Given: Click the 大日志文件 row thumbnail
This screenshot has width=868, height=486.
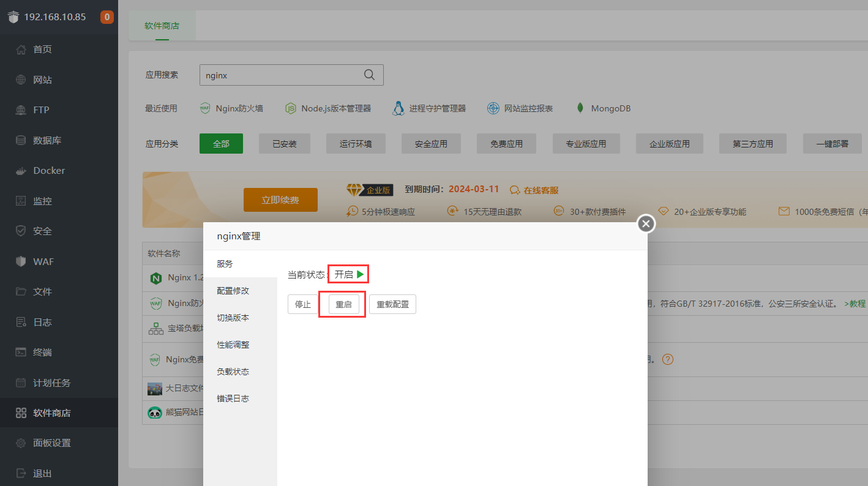Looking at the screenshot, I should click(155, 389).
